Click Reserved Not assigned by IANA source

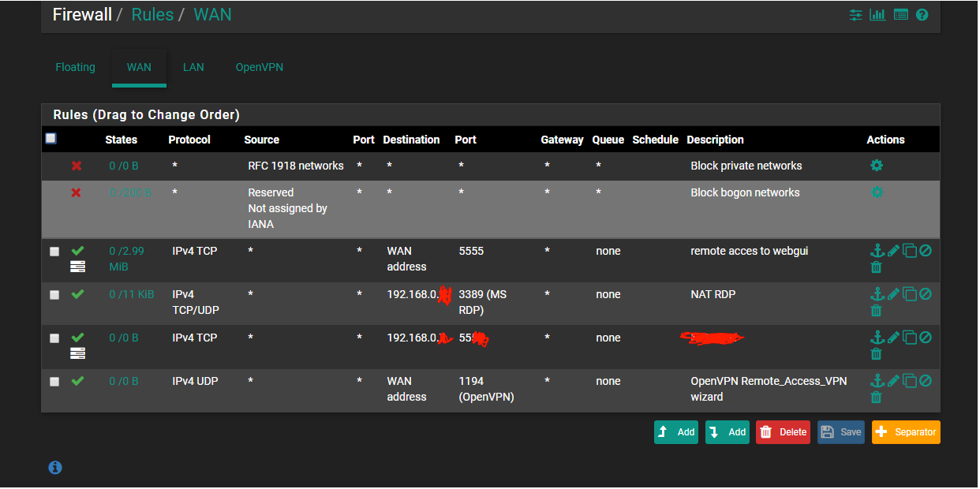287,208
